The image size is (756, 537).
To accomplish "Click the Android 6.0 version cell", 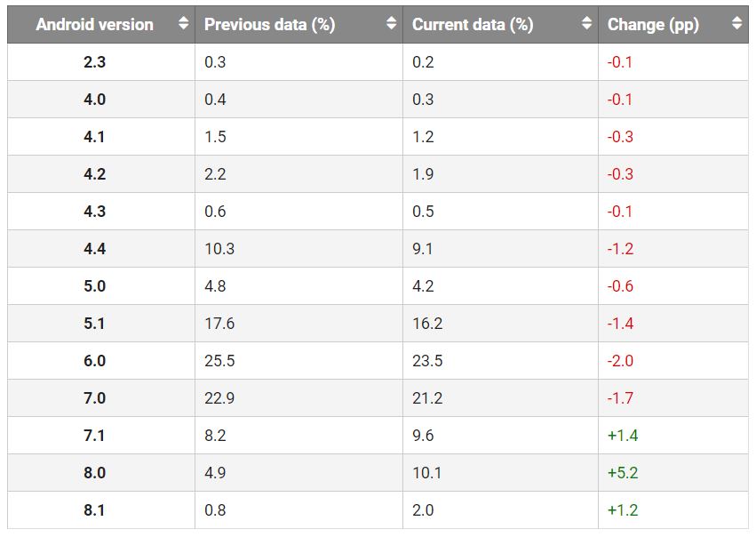I will pos(94,361).
